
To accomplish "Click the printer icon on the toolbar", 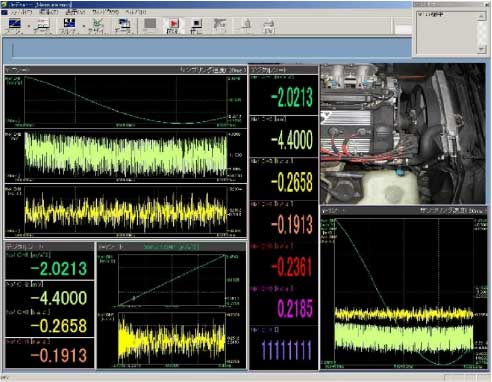I will [x=269, y=24].
